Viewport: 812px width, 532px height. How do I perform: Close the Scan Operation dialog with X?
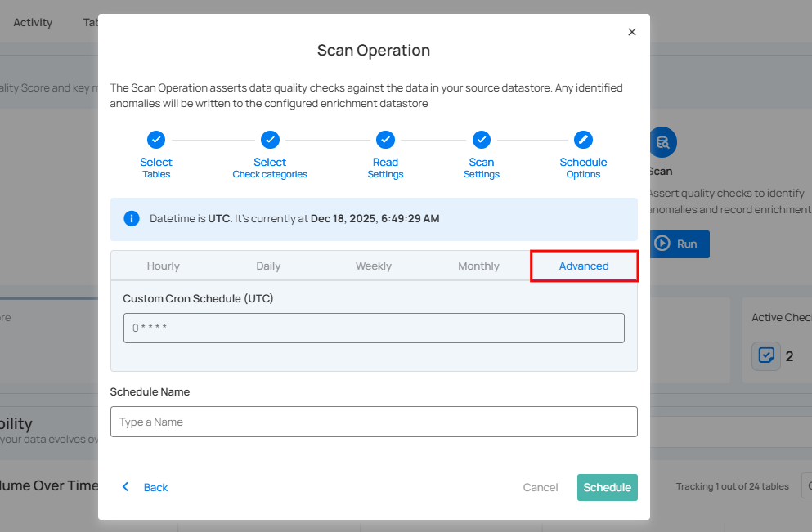point(631,32)
